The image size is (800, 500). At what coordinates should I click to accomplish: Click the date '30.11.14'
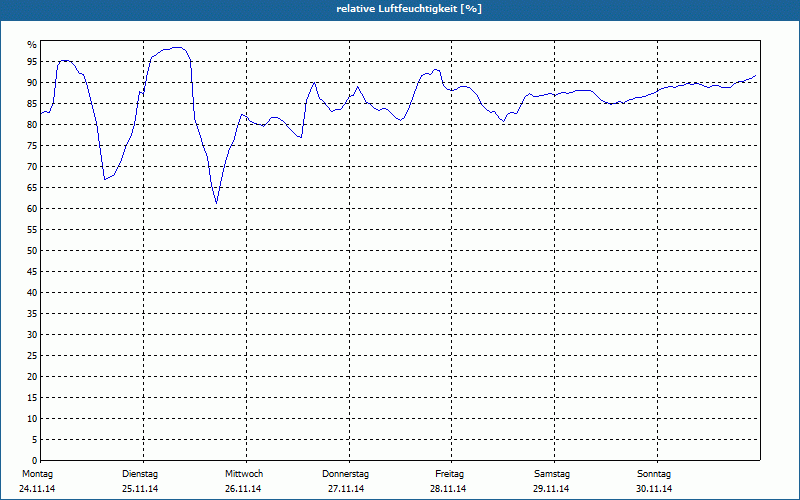click(x=654, y=489)
